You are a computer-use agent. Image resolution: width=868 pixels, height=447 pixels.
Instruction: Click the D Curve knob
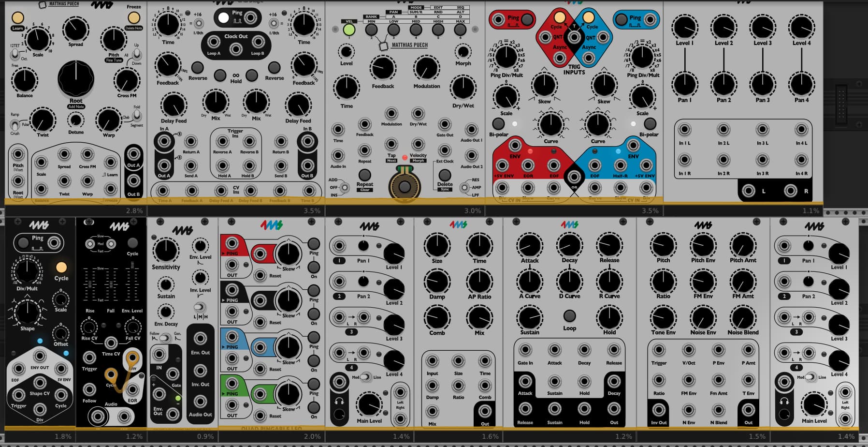click(x=569, y=281)
